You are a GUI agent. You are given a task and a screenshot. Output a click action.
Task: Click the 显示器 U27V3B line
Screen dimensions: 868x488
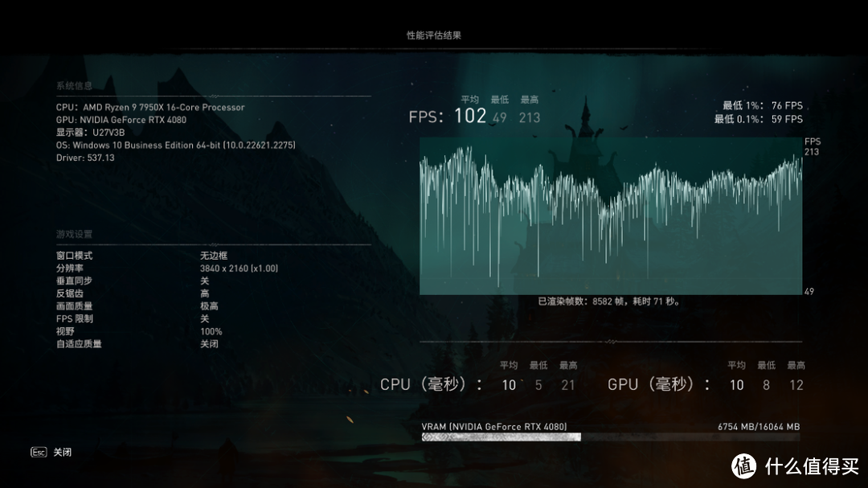(x=90, y=133)
